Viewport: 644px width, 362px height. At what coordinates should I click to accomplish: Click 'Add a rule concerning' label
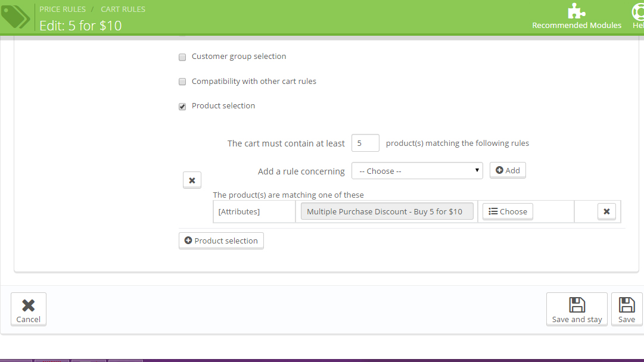pyautogui.click(x=301, y=171)
